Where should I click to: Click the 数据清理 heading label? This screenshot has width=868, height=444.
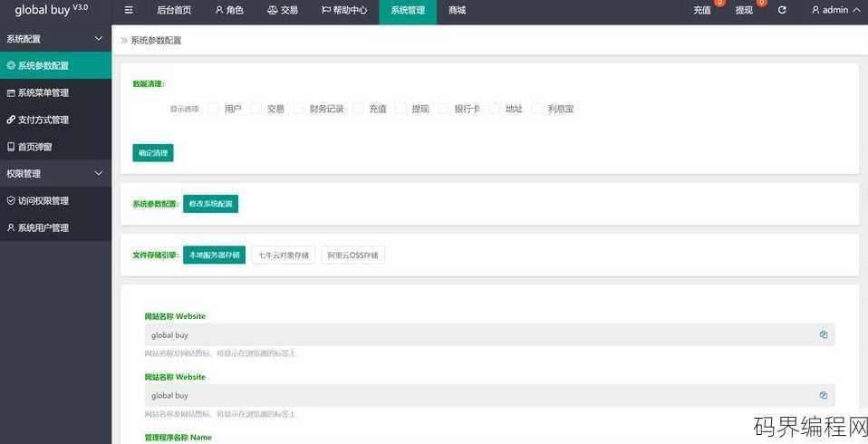click(149, 84)
